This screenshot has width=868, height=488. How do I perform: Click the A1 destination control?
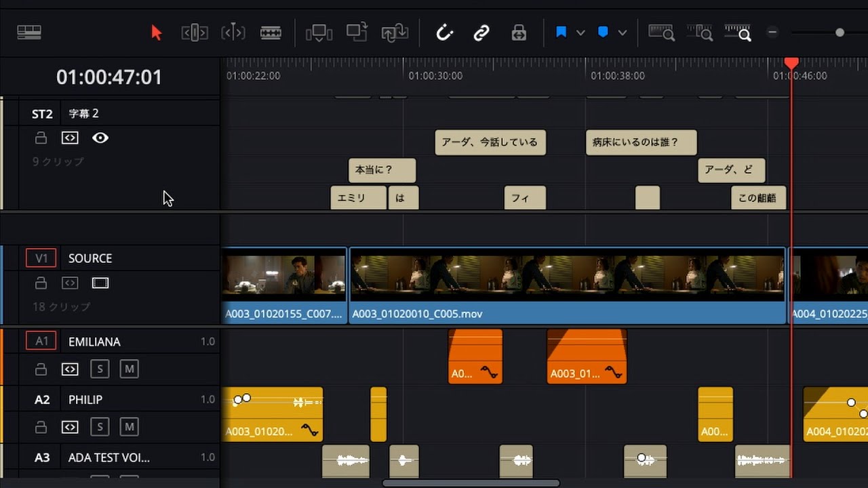click(x=41, y=342)
